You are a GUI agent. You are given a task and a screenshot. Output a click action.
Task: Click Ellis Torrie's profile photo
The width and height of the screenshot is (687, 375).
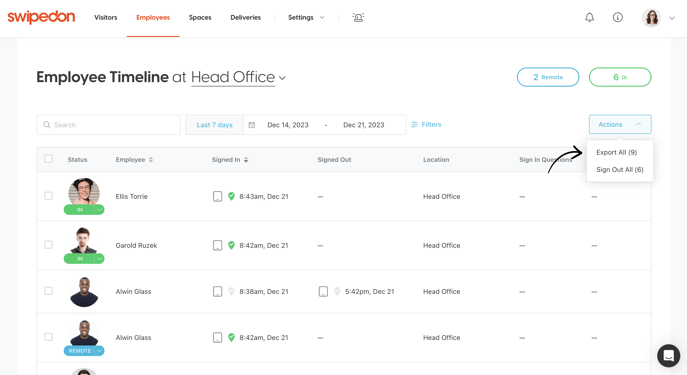point(84,192)
